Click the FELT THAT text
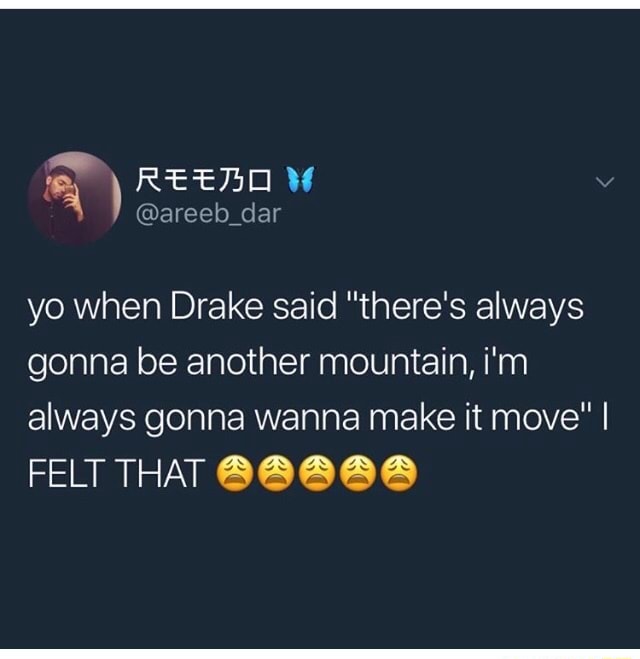 (116, 473)
